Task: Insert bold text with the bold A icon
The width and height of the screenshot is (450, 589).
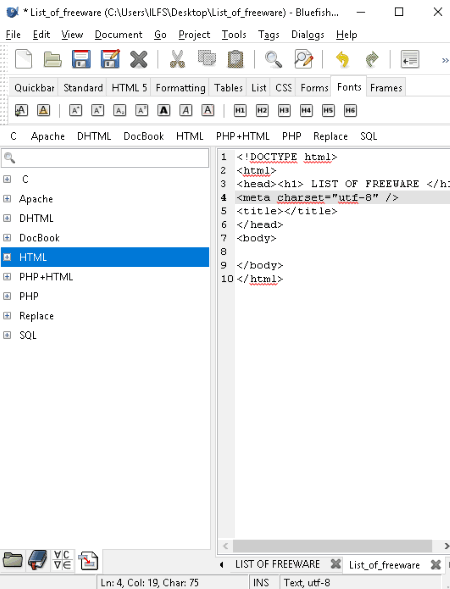Action: [163, 110]
